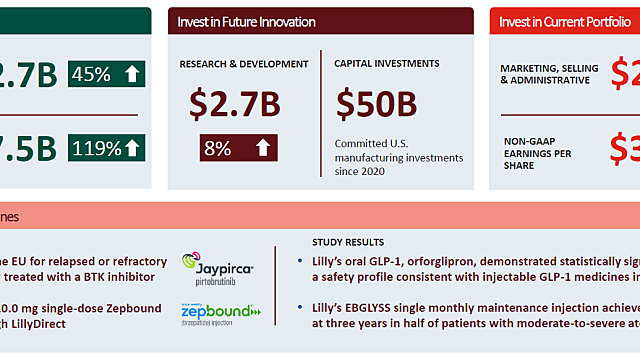The height and width of the screenshot is (360, 640).
Task: Click the Capital Investments label
Action: [387, 64]
